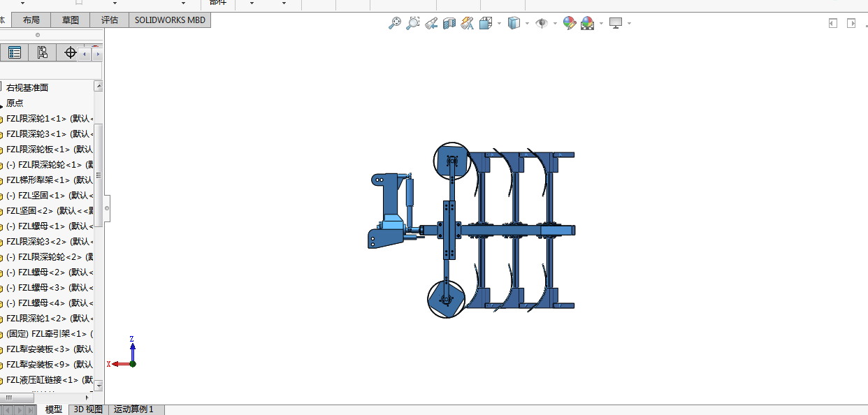Open the View Settings monitor dropdown arrow
Image resolution: width=868 pixels, height=415 pixels.
pos(629,23)
